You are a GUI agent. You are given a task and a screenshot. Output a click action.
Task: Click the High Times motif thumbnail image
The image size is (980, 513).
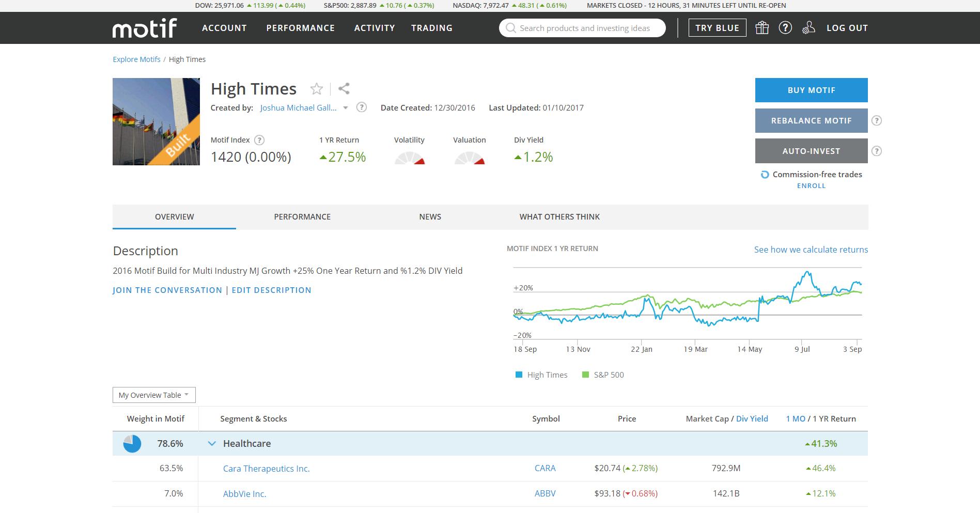click(x=156, y=121)
